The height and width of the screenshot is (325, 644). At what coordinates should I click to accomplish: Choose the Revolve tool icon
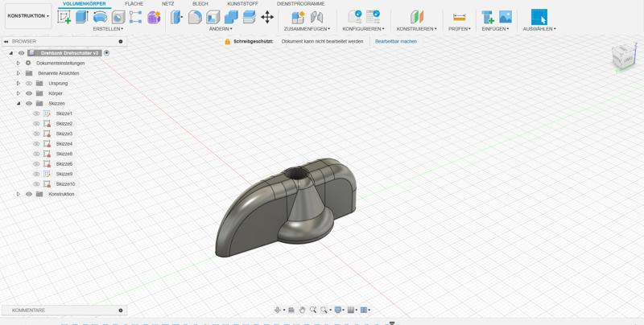(x=100, y=17)
